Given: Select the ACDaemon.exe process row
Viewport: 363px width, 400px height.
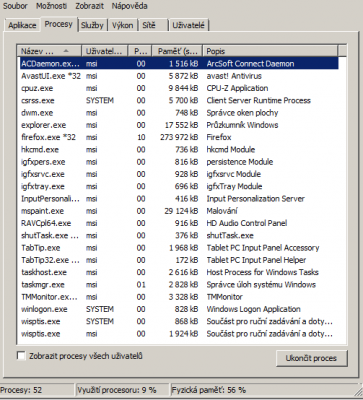Looking at the screenshot, I should 179,64.
